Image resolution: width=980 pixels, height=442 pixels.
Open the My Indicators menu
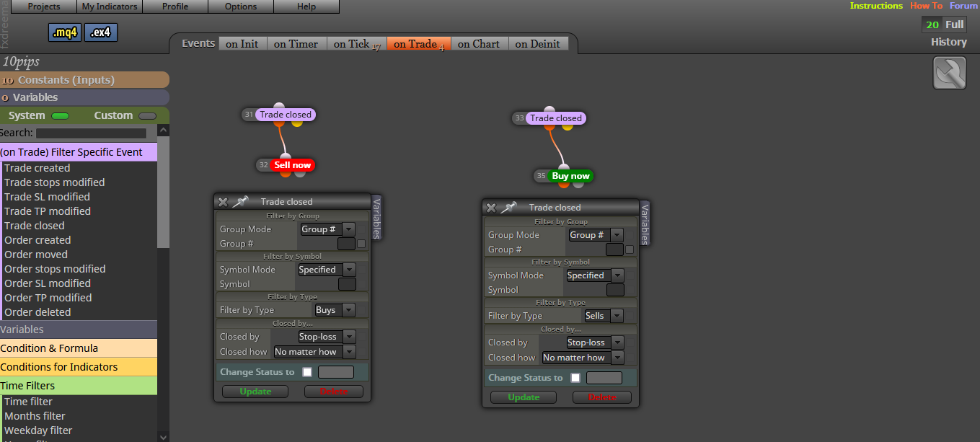110,6
